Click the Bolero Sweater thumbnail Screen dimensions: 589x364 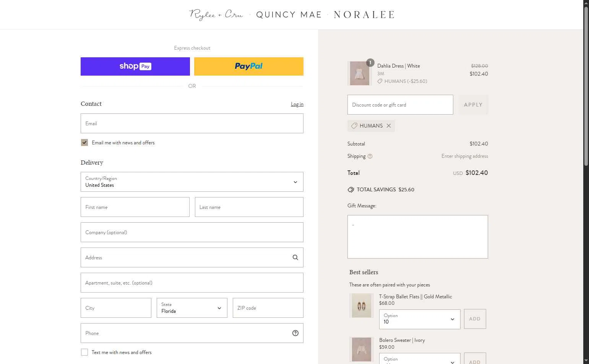pos(362,349)
